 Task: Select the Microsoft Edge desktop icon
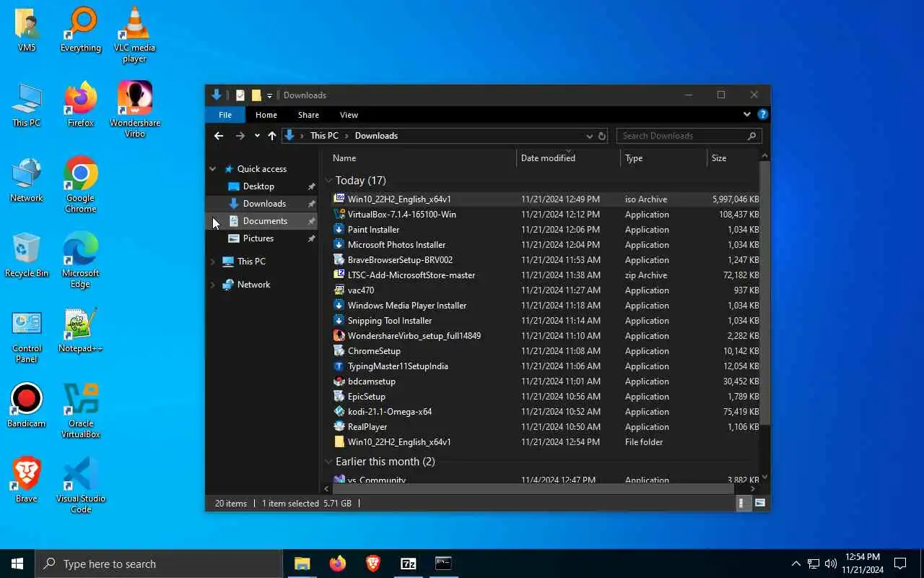80,260
